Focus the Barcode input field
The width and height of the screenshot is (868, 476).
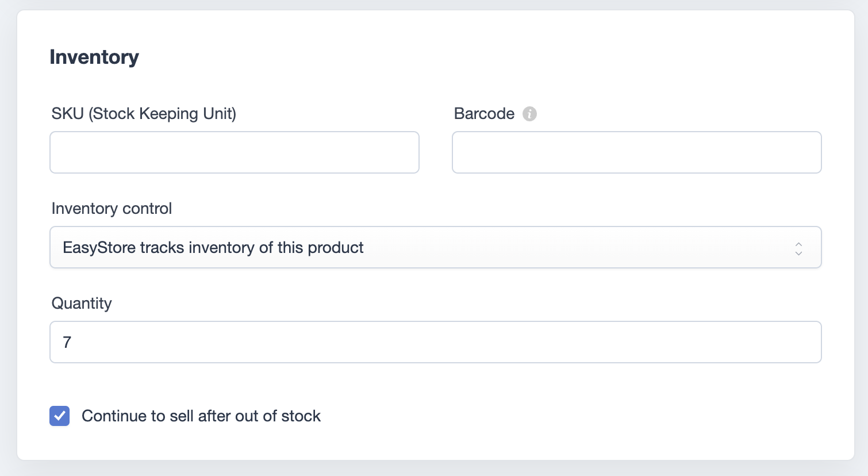[x=637, y=152]
